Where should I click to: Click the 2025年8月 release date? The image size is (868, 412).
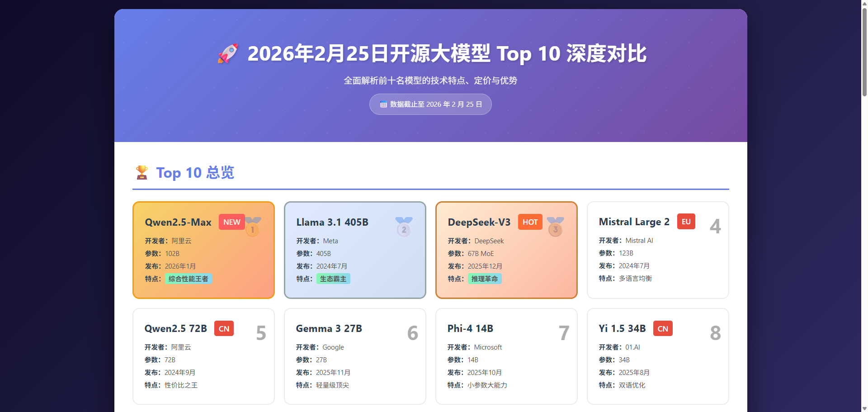click(x=634, y=373)
